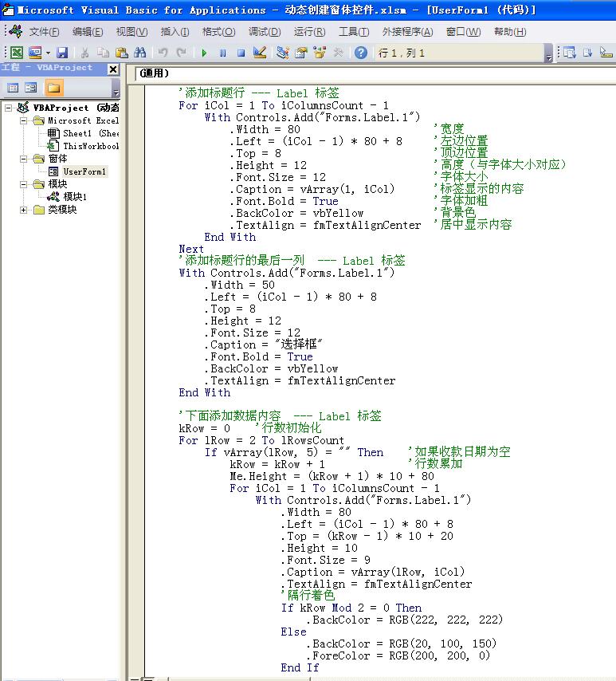The height and width of the screenshot is (681, 616).
Task: Open the 编辑(E) menu
Action: point(88,32)
